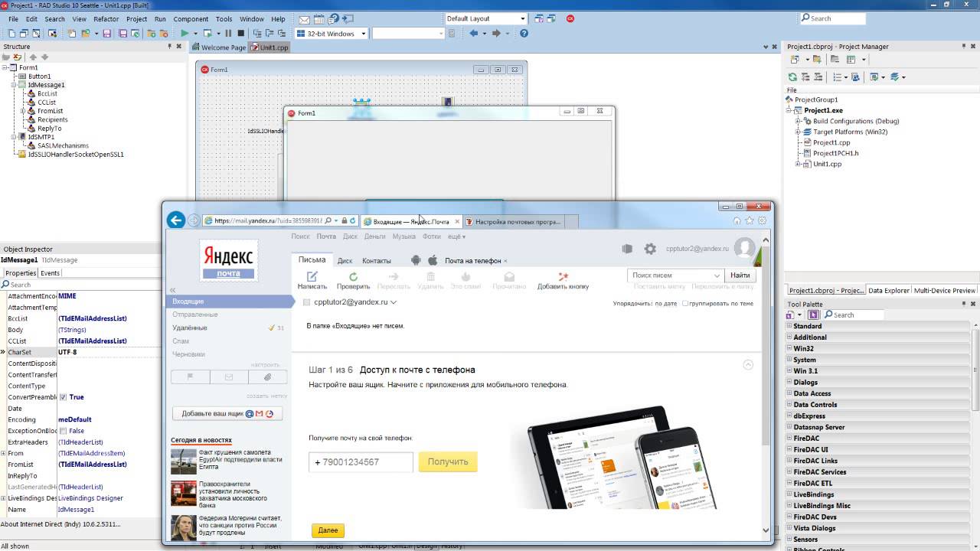
Task: Click the Android app icon in Yandex Mail
Action: [416, 260]
